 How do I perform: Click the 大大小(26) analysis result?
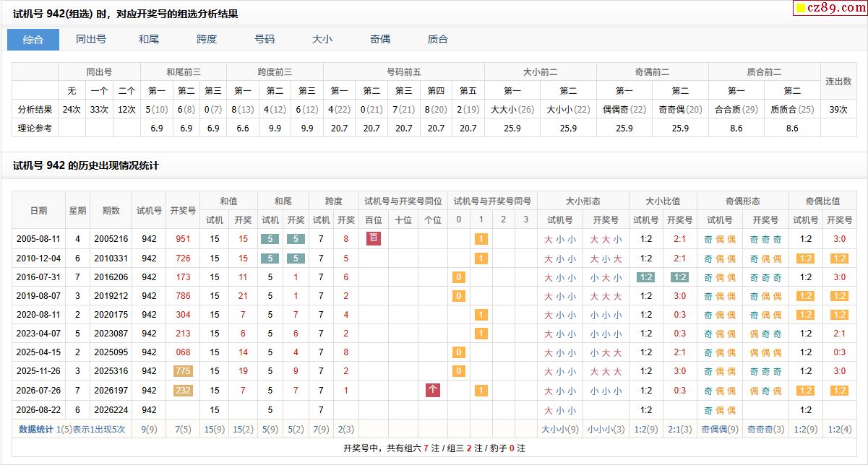coord(512,110)
